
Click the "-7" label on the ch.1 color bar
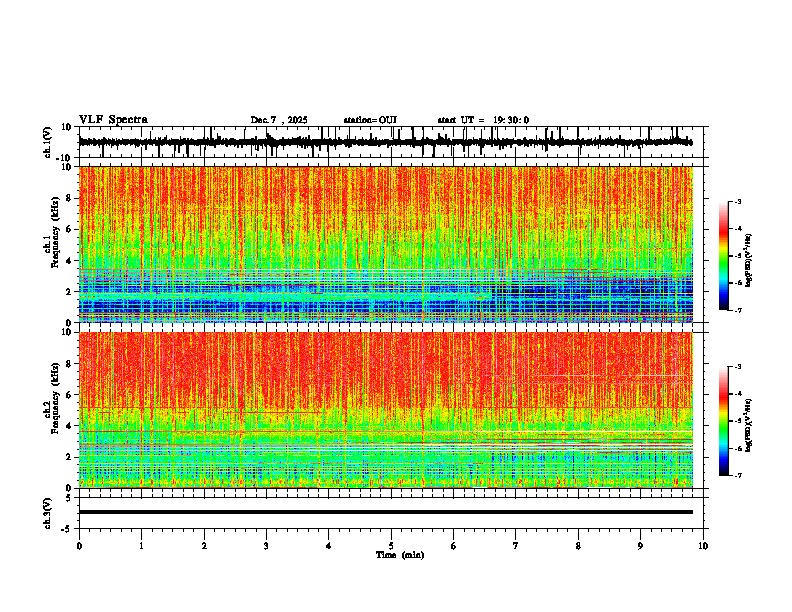(x=738, y=310)
